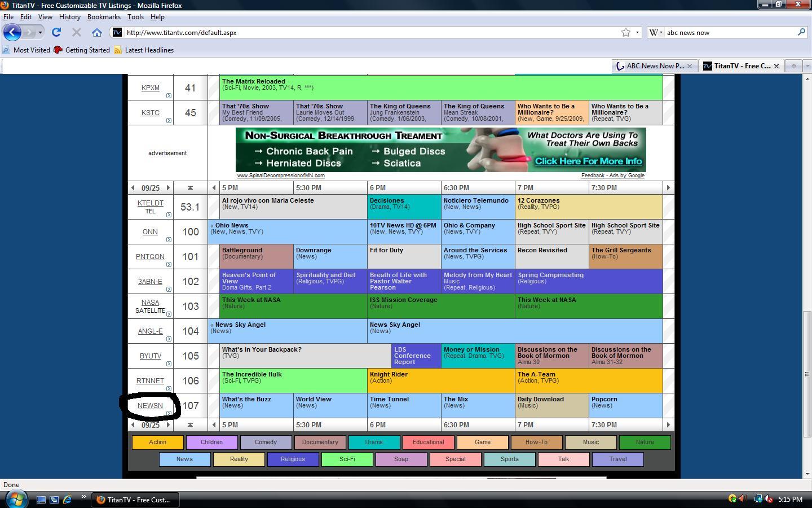Close the ABC News Now tab
This screenshot has height=508, width=812.
click(689, 66)
